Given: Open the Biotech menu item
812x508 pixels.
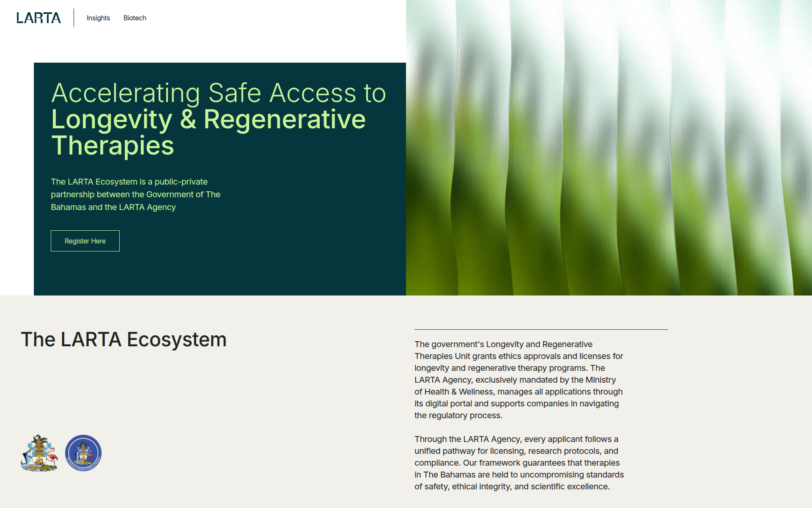Looking at the screenshot, I should (135, 18).
